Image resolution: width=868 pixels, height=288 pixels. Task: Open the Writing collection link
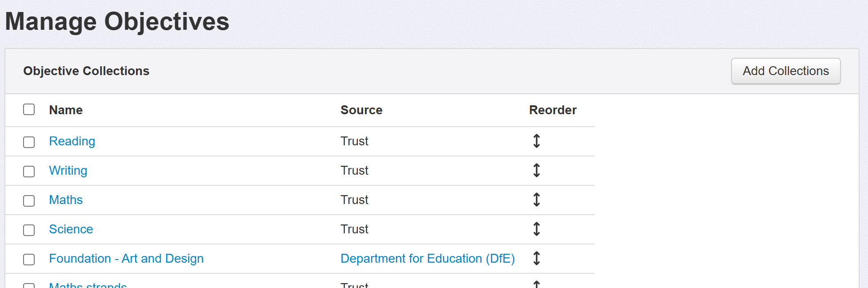(x=68, y=171)
